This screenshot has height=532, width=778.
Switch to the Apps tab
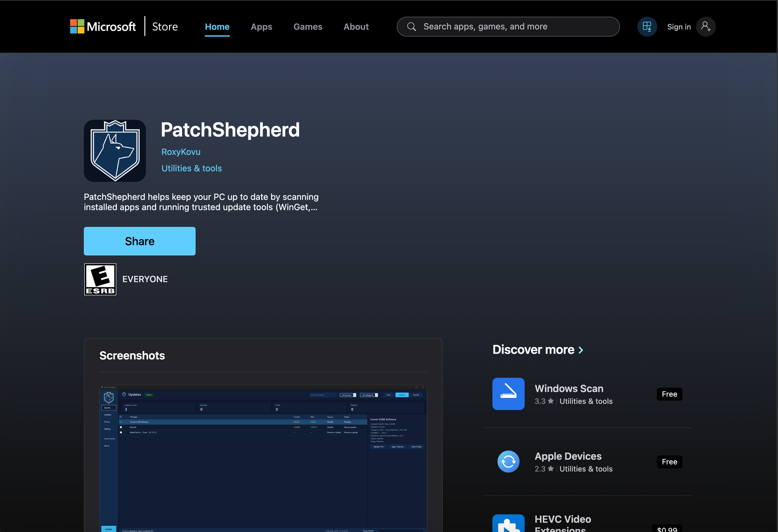[x=261, y=27]
